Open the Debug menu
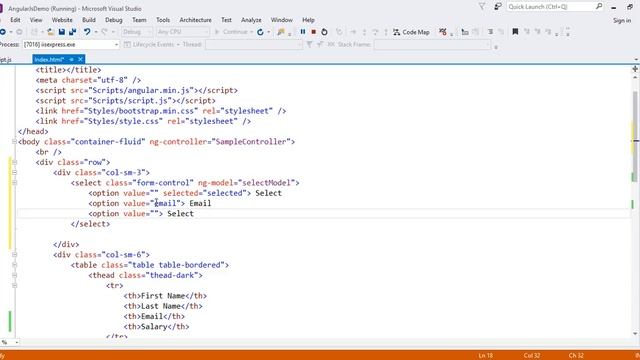Image resolution: width=640 pixels, height=360 pixels. pyautogui.click(x=113, y=20)
